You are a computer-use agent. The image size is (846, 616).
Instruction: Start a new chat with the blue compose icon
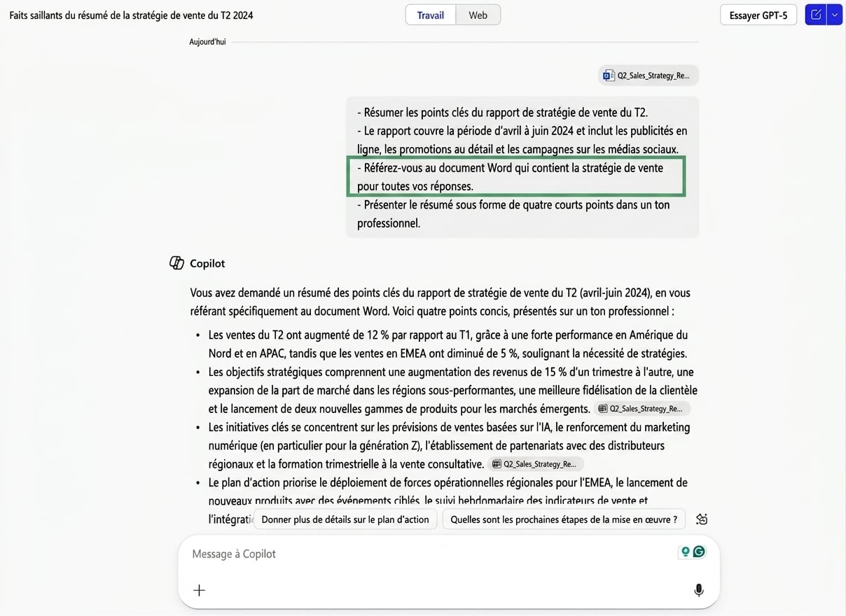816,15
